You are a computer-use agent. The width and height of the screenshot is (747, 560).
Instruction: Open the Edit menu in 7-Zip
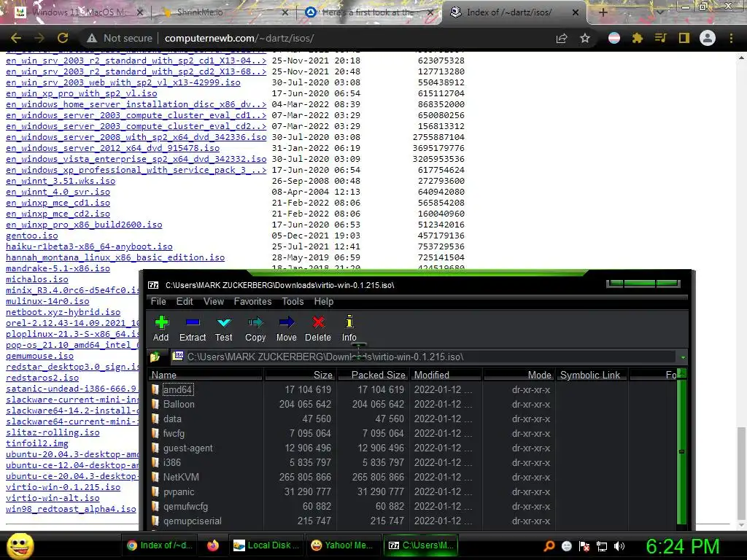tap(185, 301)
